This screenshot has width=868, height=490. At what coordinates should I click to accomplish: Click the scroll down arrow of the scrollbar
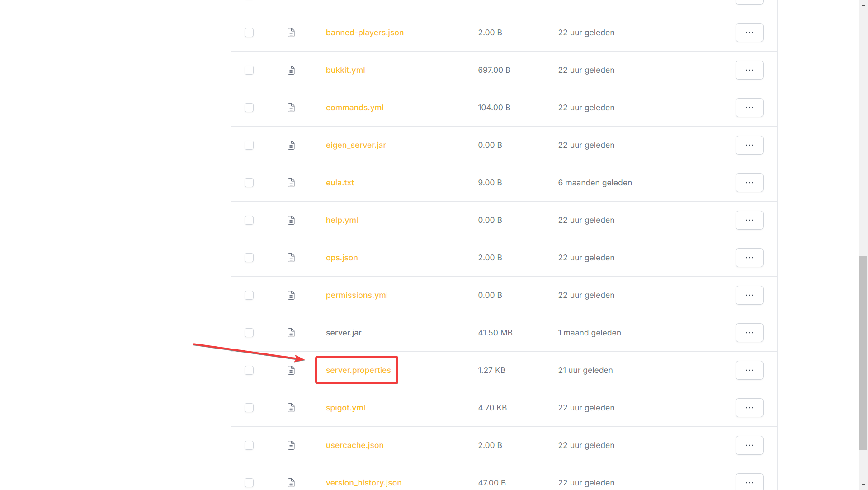pyautogui.click(x=863, y=485)
